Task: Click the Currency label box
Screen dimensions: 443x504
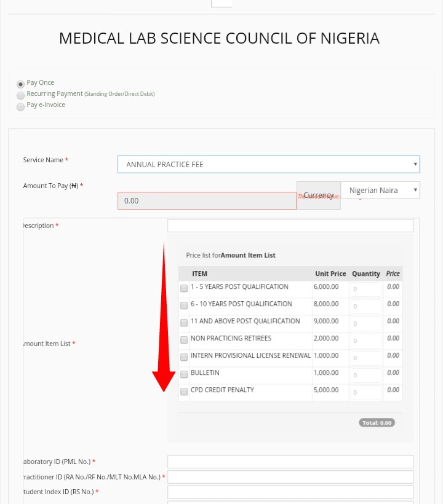Action: click(x=319, y=195)
